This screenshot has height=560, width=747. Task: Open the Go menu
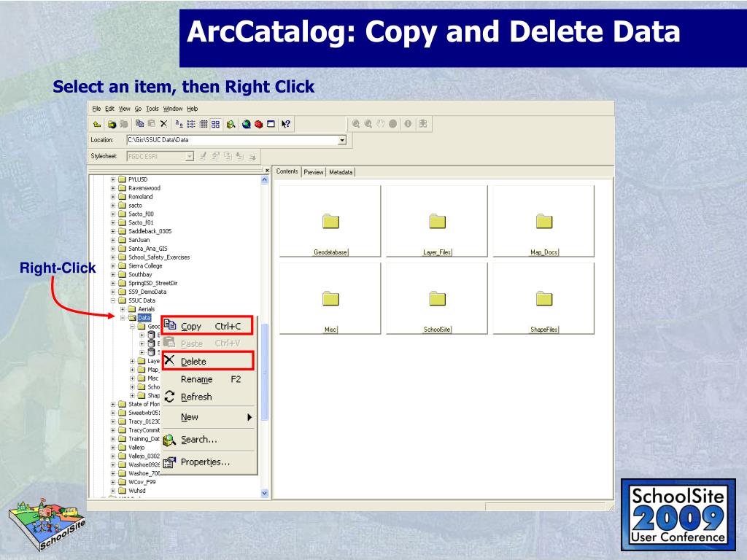click(x=138, y=109)
